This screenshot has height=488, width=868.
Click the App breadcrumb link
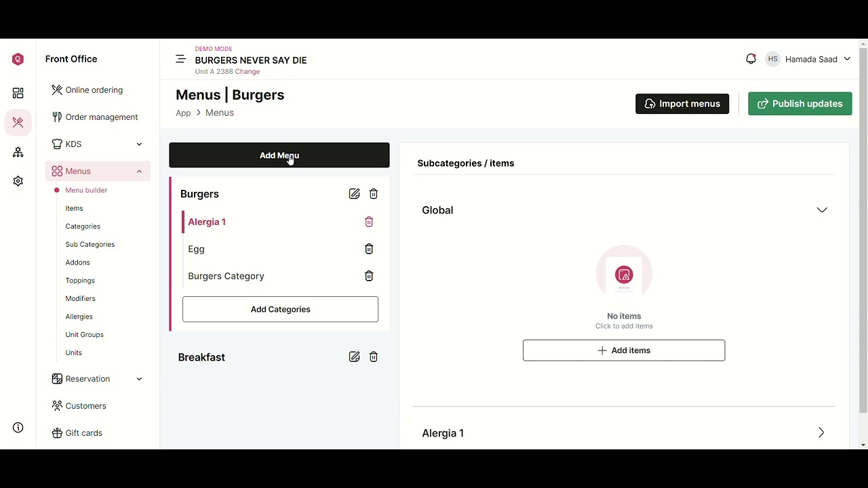click(x=183, y=113)
